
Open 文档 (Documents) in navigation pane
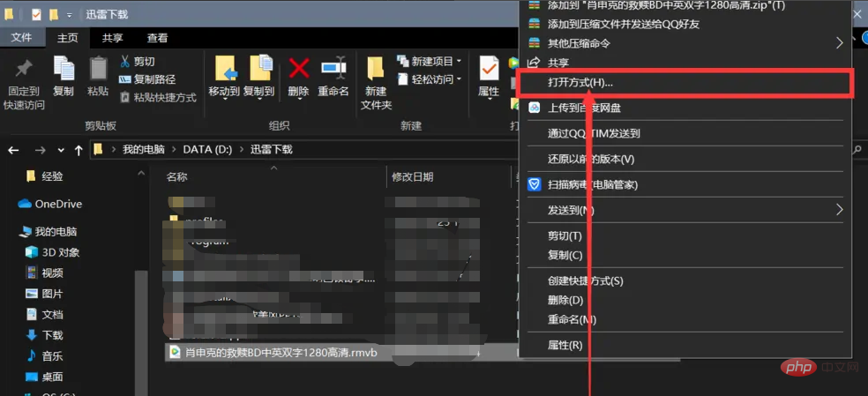coord(45,315)
